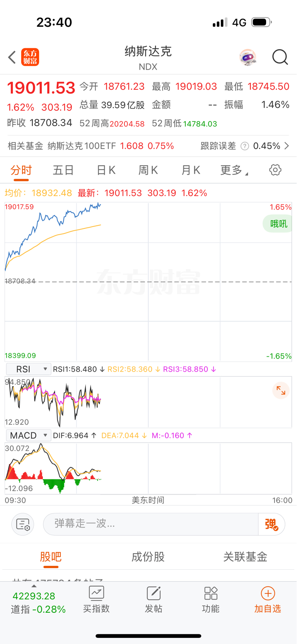The width and height of the screenshot is (297, 644).
Task: Open the RSI indicator dropdown
Action: (29, 369)
